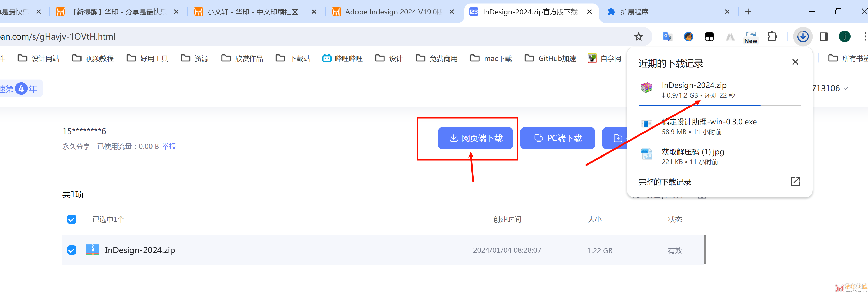Image resolution: width=868 pixels, height=293 pixels.
Task: Toggle the downloads toolbar button
Action: coord(803,36)
